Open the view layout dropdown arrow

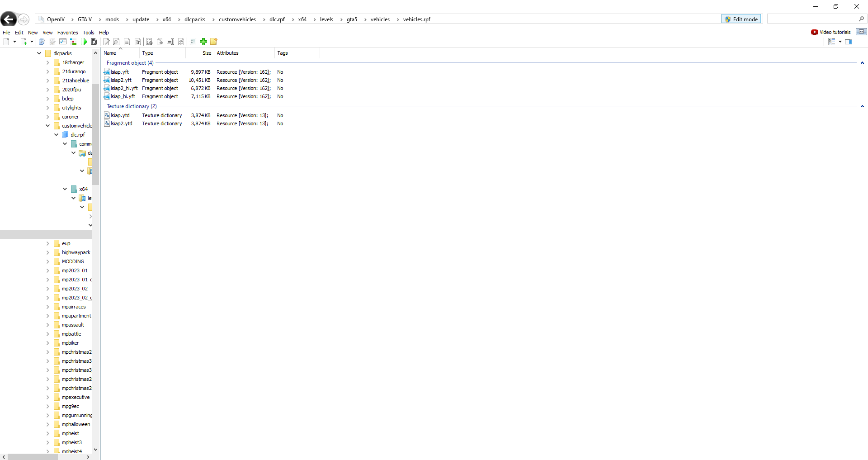(x=840, y=42)
